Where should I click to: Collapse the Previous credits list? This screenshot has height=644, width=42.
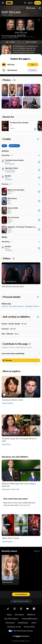[39, 184]
